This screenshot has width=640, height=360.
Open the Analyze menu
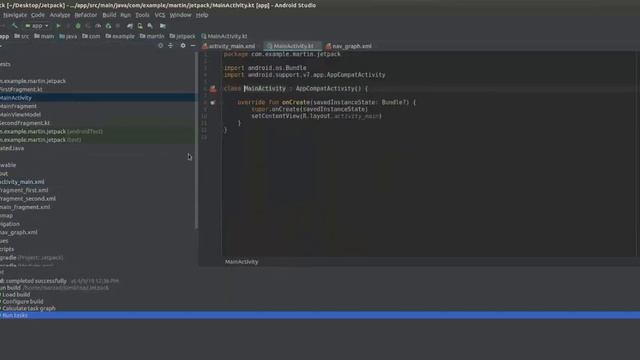tap(60, 15)
